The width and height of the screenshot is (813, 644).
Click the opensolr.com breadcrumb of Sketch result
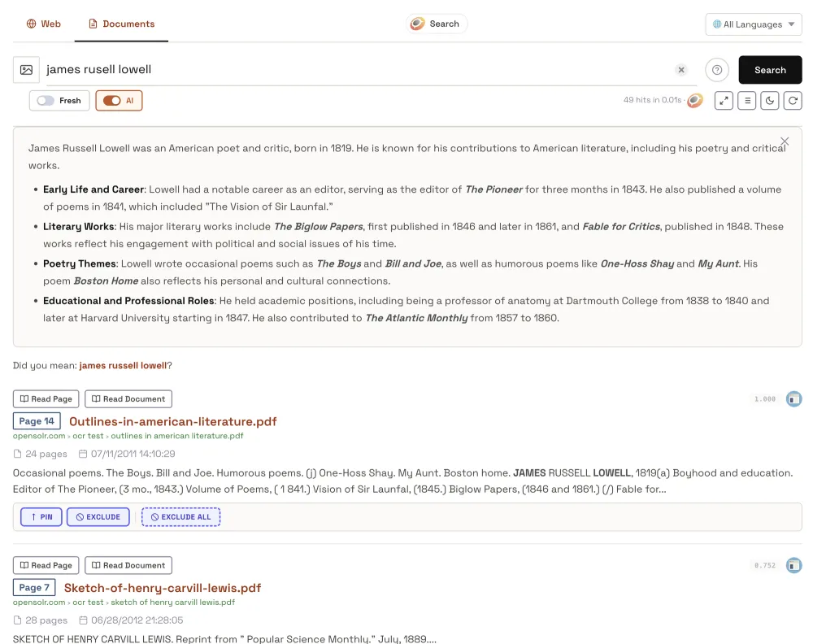39,603
